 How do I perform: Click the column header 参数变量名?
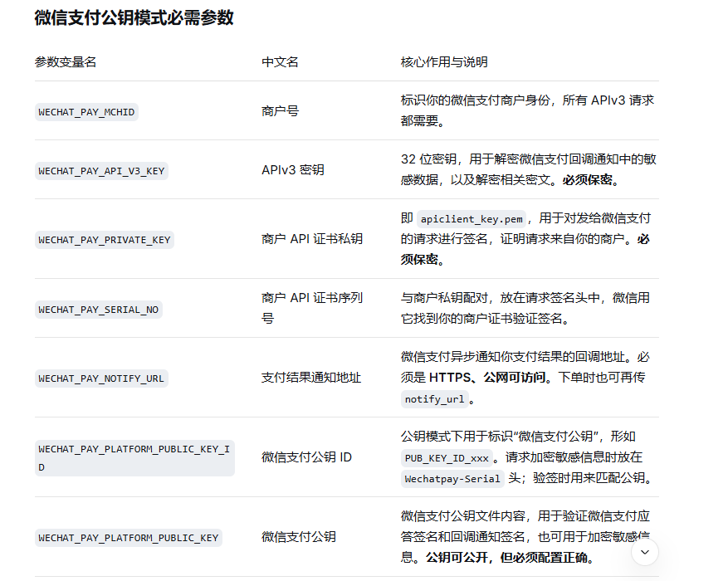point(66,61)
